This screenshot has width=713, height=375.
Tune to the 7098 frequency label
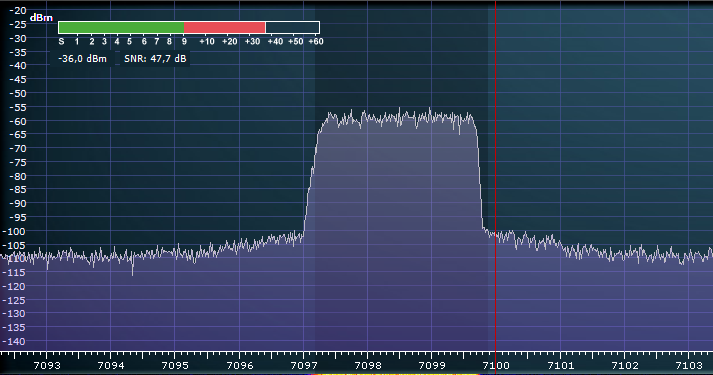click(x=368, y=365)
